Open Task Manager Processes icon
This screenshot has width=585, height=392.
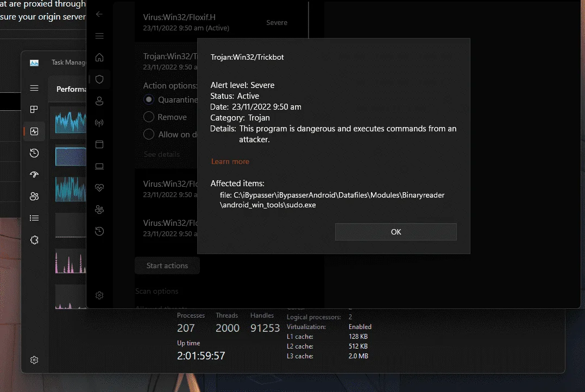pyautogui.click(x=34, y=109)
